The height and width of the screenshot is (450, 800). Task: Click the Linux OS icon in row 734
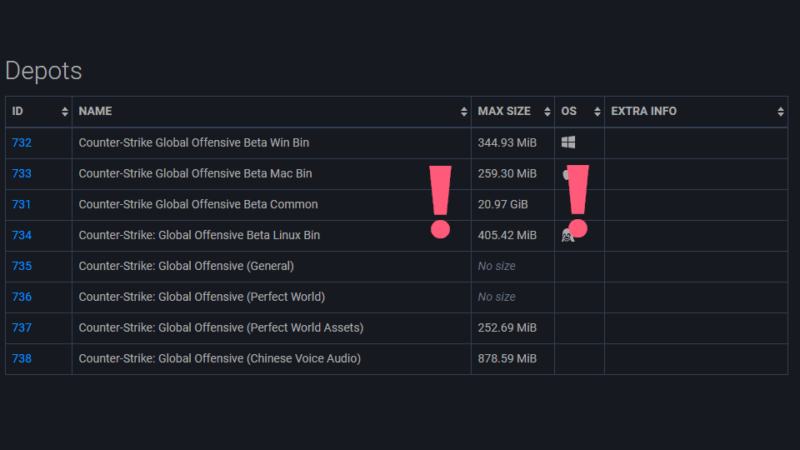pyautogui.click(x=567, y=236)
